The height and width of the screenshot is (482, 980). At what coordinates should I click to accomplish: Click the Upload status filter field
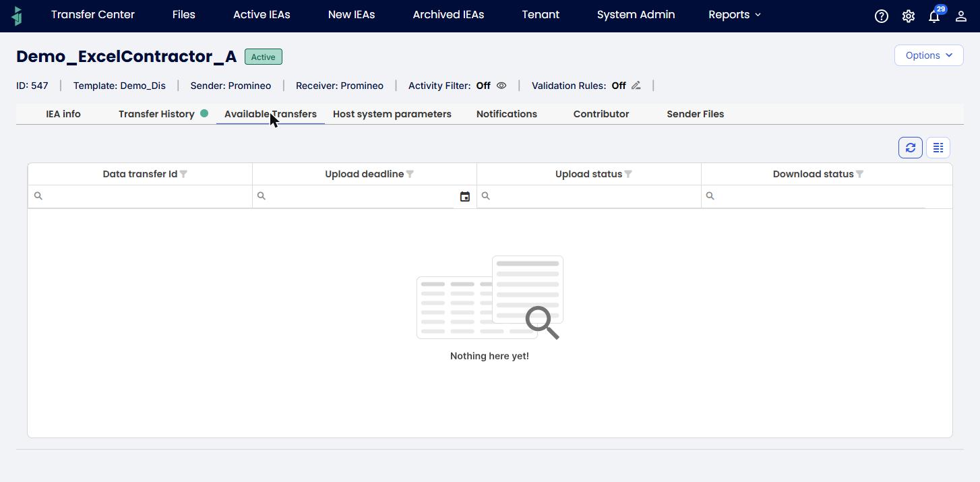(589, 196)
